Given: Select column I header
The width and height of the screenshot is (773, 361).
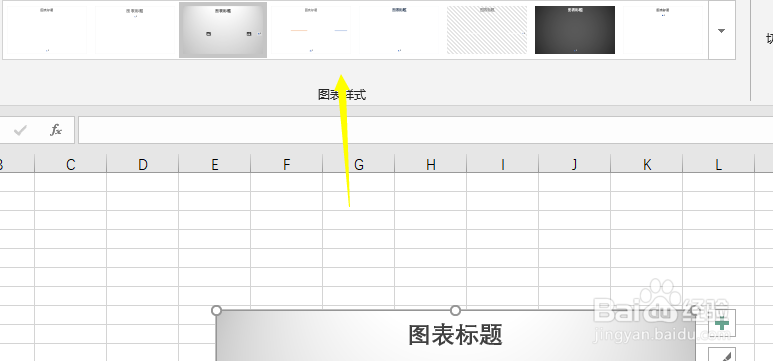Looking at the screenshot, I should click(502, 164).
